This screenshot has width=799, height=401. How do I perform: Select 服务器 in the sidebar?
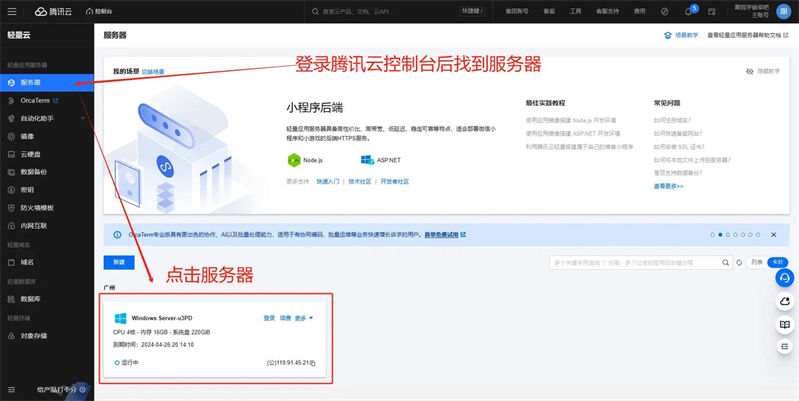point(47,83)
